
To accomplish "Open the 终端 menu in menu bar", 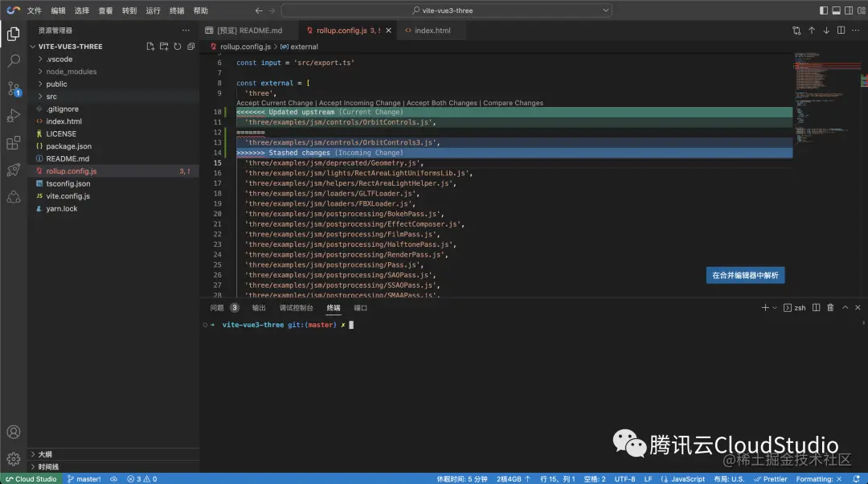I will [x=177, y=10].
